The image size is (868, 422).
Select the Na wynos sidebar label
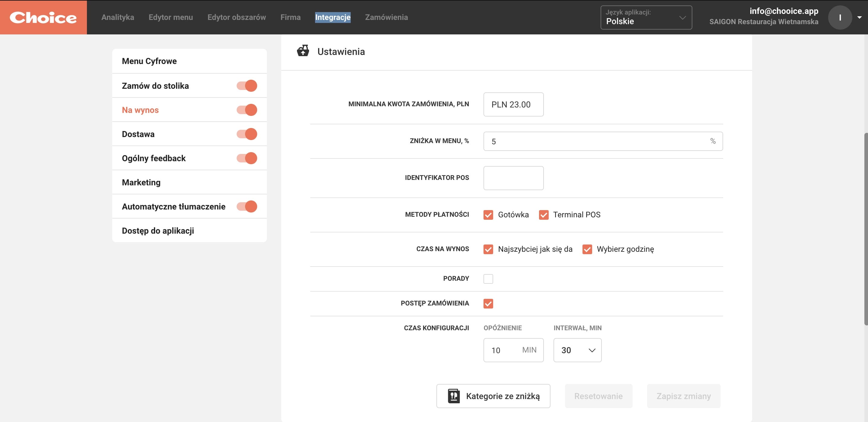pyautogui.click(x=140, y=110)
